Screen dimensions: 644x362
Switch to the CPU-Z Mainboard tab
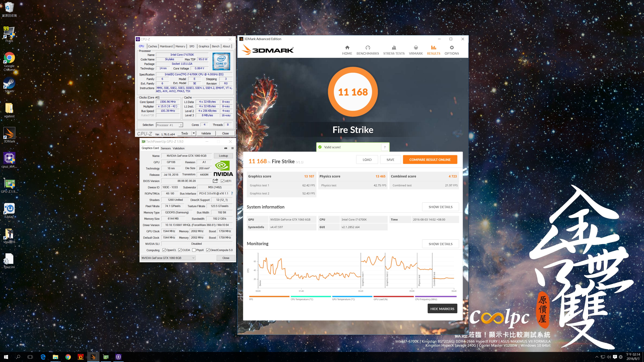point(166,46)
